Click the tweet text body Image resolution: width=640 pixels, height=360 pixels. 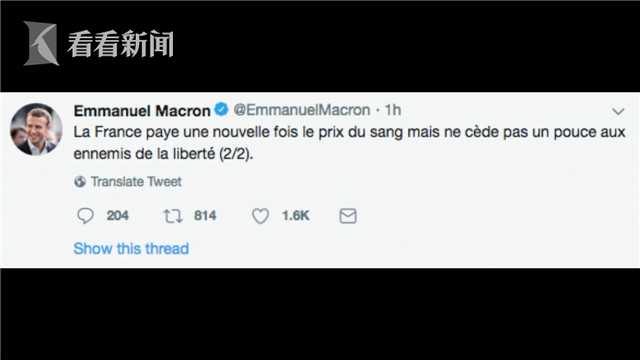pos(349,143)
